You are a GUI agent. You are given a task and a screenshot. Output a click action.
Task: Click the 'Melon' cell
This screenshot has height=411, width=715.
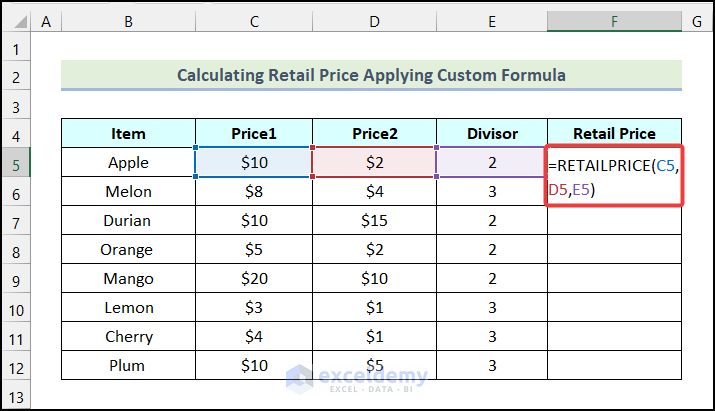[129, 192]
